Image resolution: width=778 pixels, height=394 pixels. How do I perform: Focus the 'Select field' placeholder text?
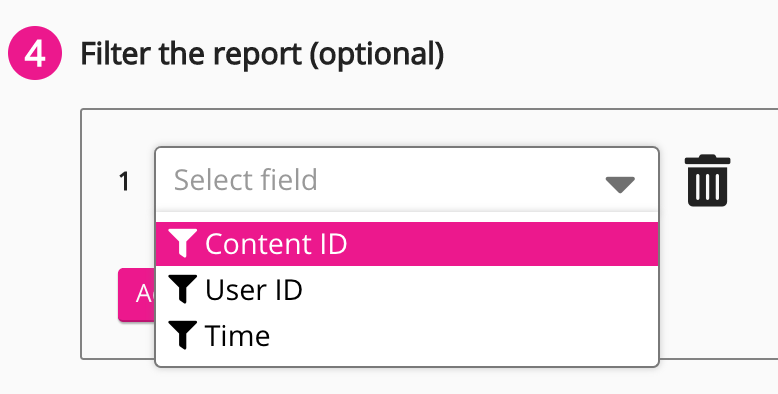[x=246, y=180]
